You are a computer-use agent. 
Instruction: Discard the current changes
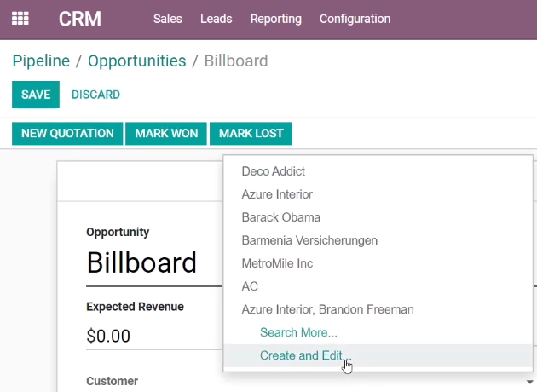95,95
